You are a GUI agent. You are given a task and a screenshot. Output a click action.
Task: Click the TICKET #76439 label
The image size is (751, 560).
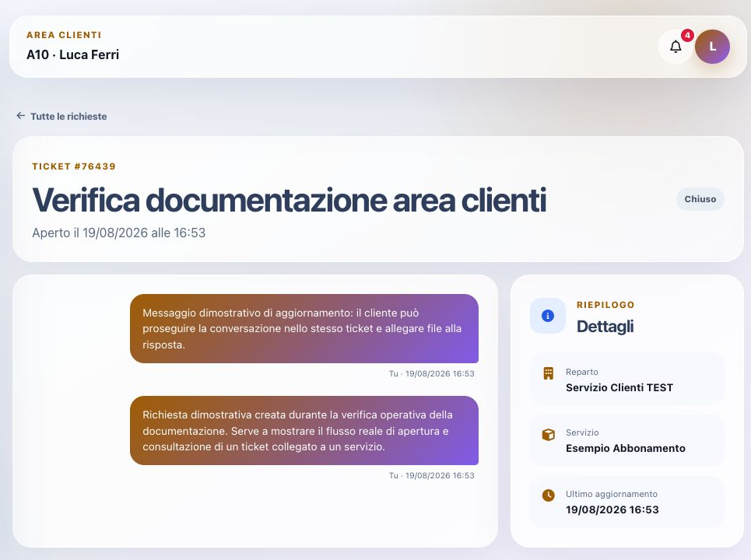click(74, 166)
